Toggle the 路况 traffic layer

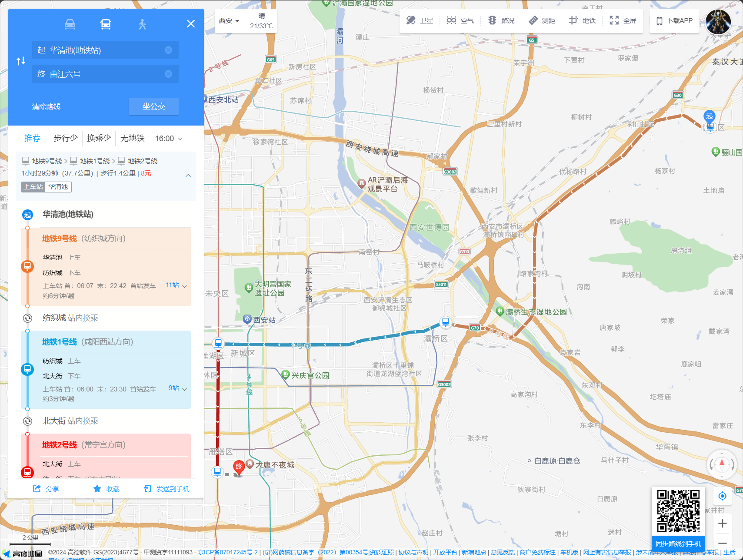[501, 20]
